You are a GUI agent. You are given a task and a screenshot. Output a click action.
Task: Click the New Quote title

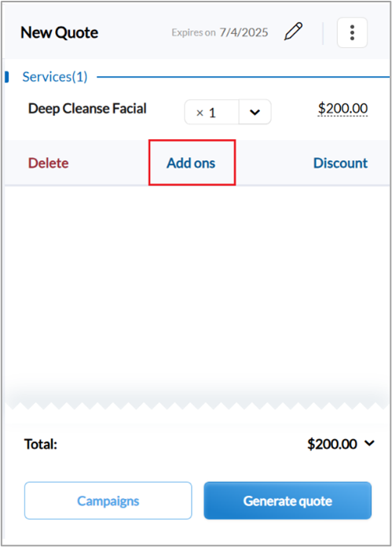coord(59,32)
